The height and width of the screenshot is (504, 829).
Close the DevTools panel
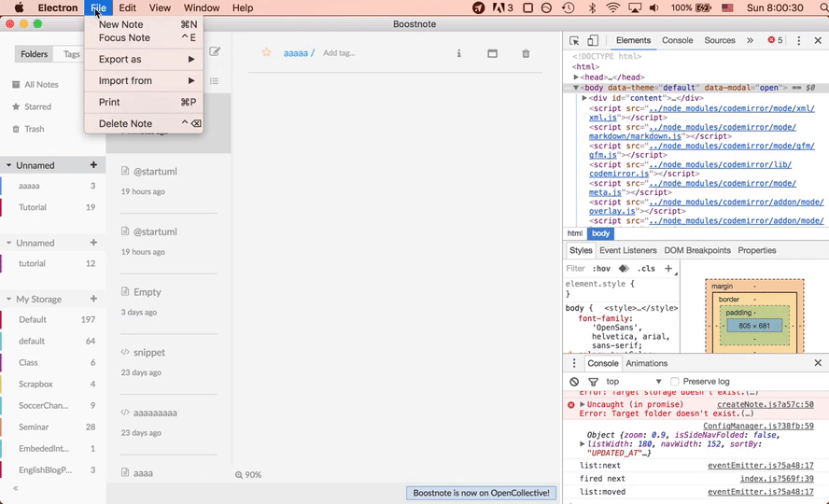click(818, 41)
